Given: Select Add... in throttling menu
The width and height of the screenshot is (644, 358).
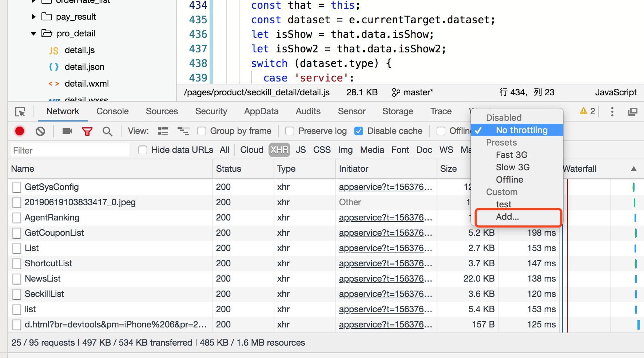Looking at the screenshot, I should [x=508, y=217].
